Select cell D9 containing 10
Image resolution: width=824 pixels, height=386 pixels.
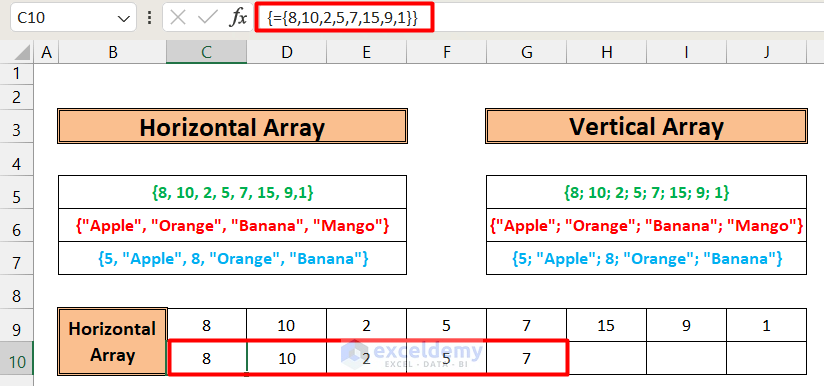click(x=286, y=326)
